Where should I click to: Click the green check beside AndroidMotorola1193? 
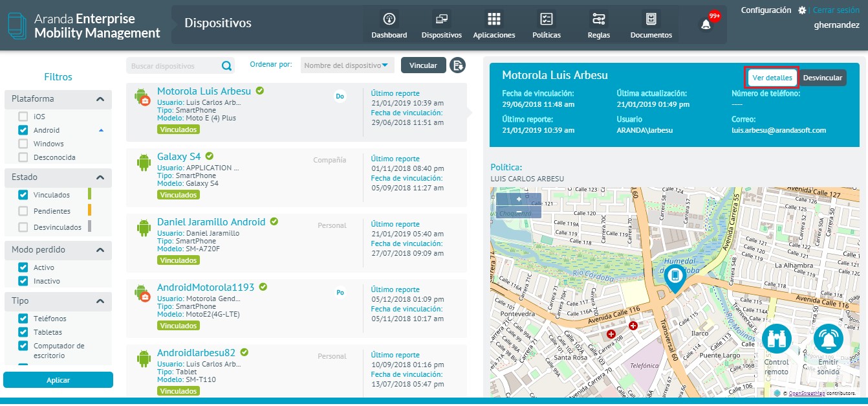point(263,287)
